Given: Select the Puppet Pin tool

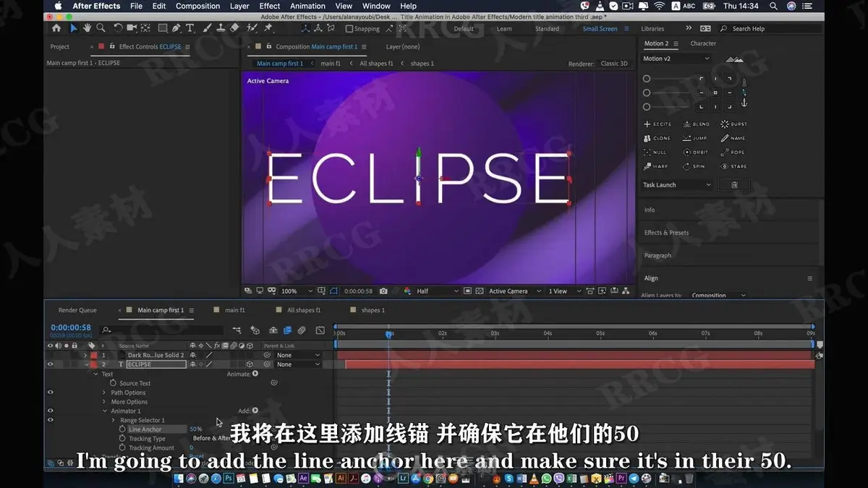Looking at the screenshot, I should [268, 28].
